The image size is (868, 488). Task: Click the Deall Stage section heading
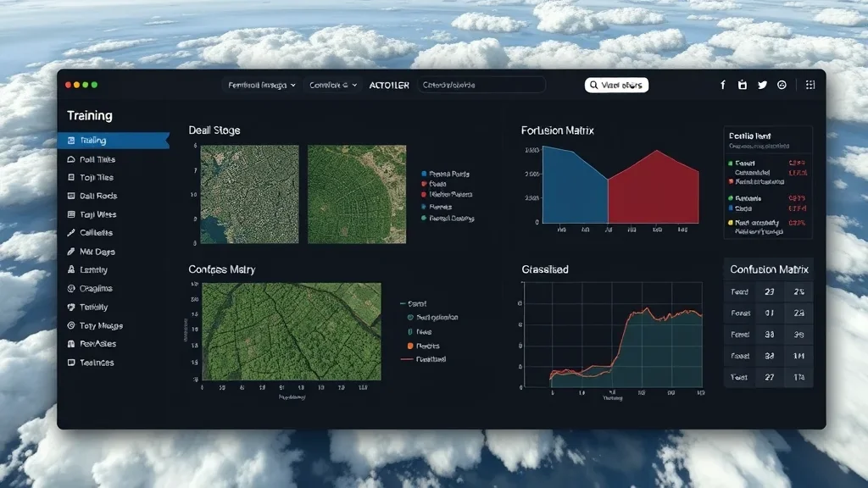214,130
